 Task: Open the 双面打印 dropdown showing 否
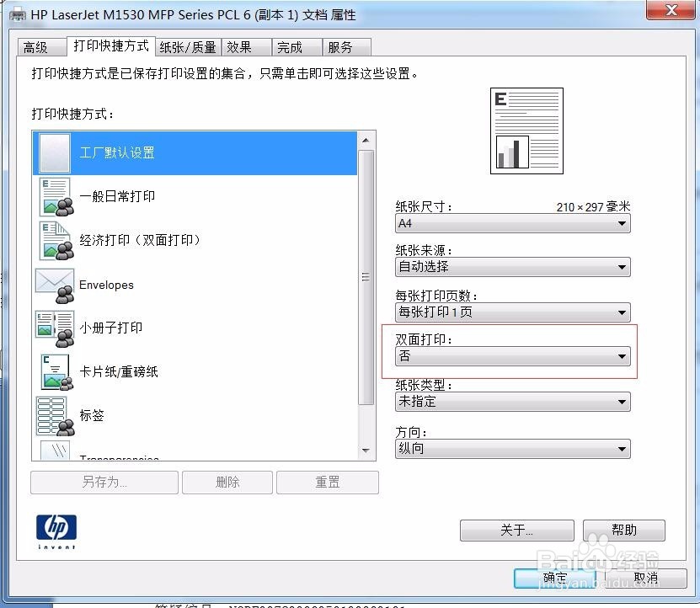[512, 356]
